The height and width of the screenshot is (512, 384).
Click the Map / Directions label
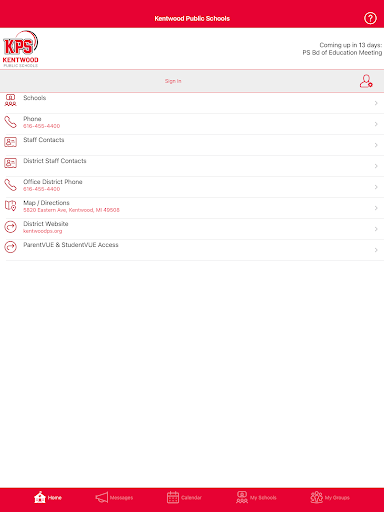coord(46,203)
